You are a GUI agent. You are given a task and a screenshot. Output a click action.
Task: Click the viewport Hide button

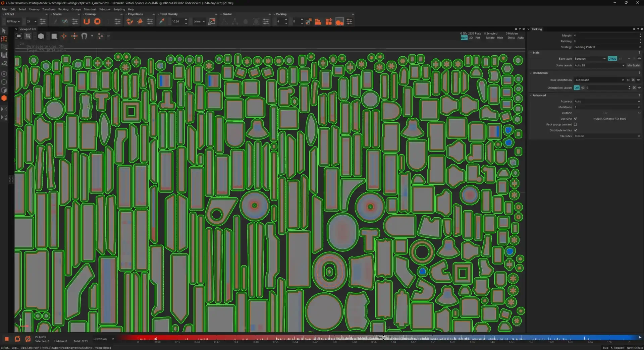click(500, 38)
